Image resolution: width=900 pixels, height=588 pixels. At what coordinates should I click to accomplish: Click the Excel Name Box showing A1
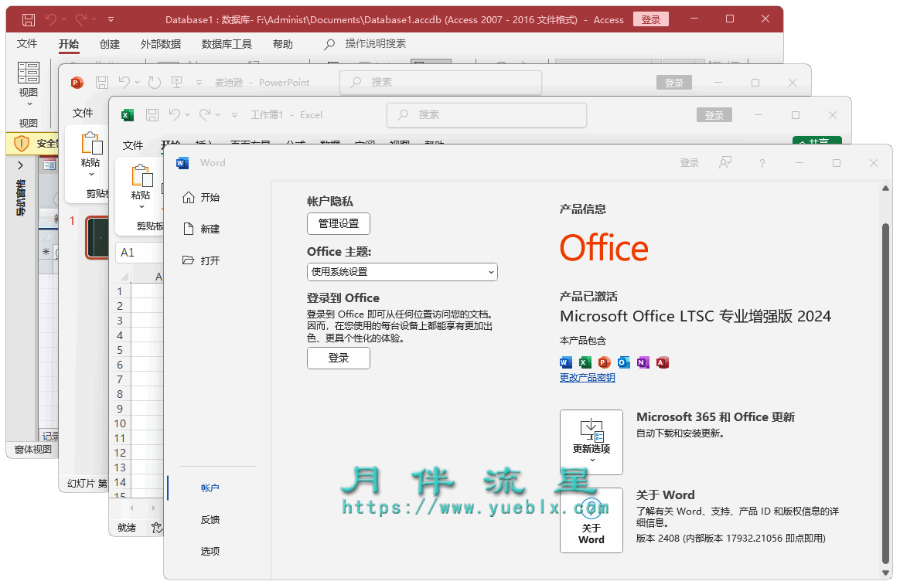(x=139, y=253)
